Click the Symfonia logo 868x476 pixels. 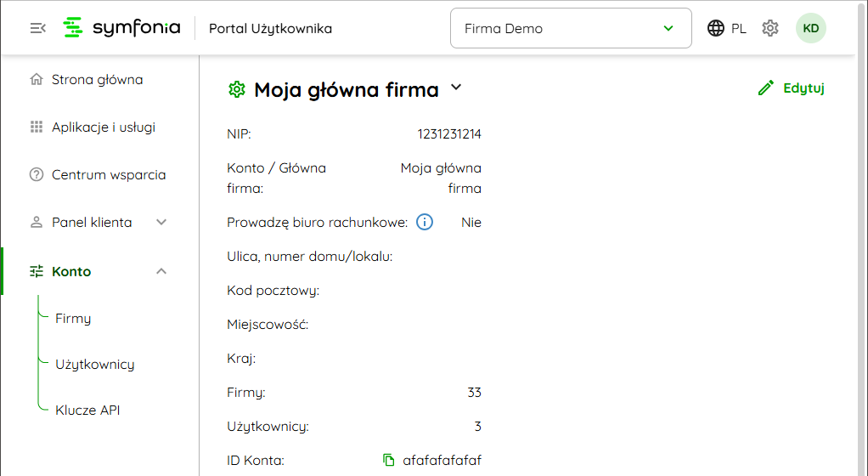(122, 28)
